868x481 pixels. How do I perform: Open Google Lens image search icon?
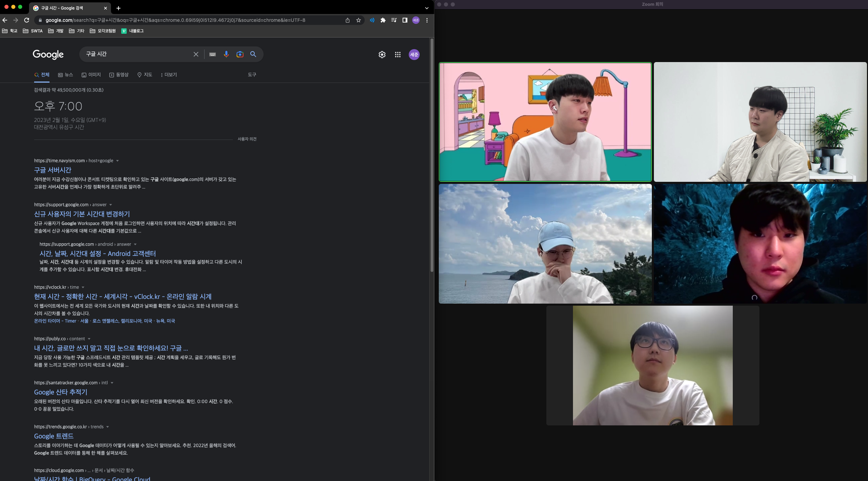[240, 54]
